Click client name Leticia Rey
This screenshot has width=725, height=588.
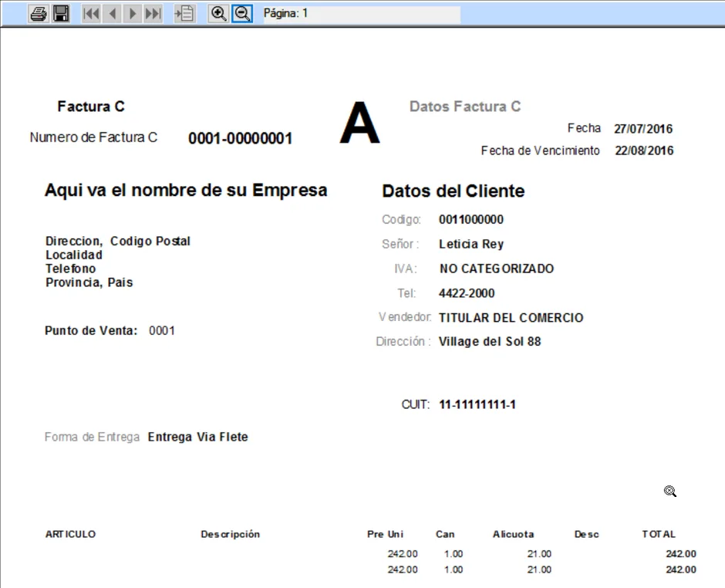click(471, 245)
